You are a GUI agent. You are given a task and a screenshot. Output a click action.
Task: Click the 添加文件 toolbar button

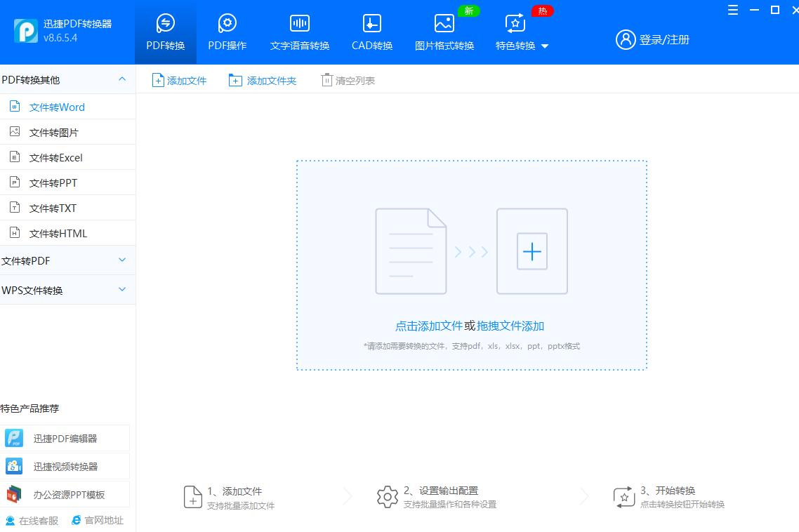point(179,81)
